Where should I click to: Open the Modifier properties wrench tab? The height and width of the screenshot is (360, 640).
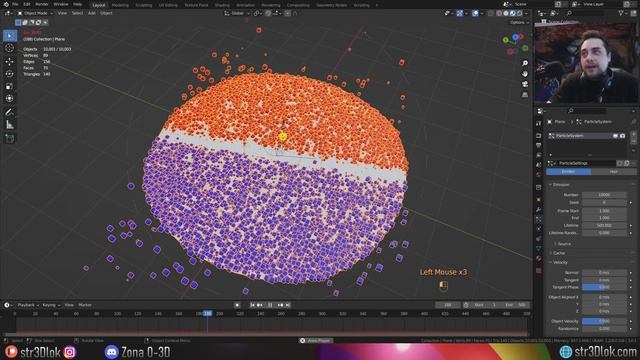pos(539,209)
